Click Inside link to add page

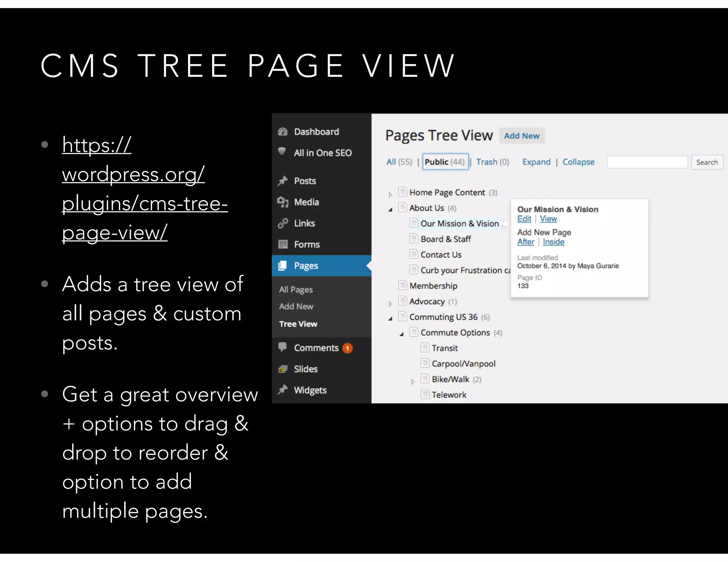553,242
